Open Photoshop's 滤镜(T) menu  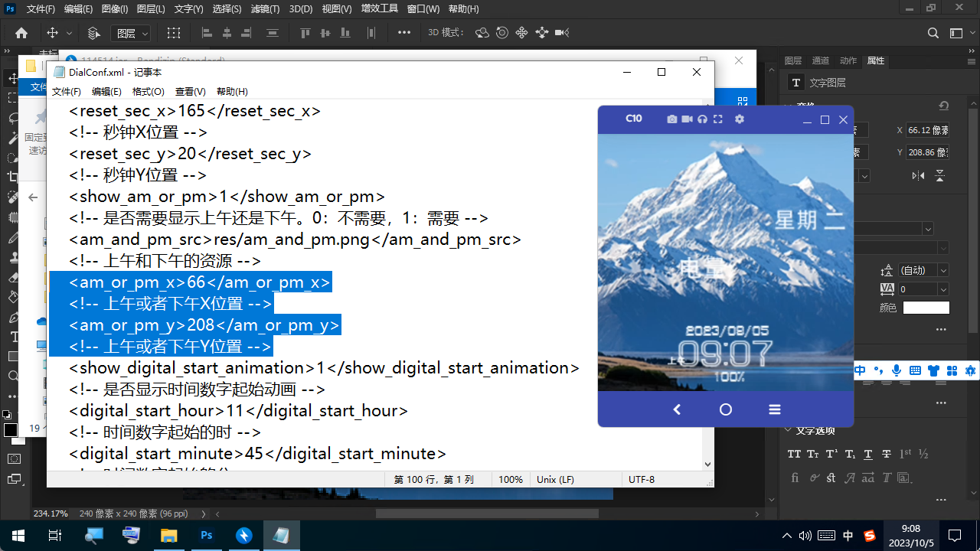[x=265, y=9]
